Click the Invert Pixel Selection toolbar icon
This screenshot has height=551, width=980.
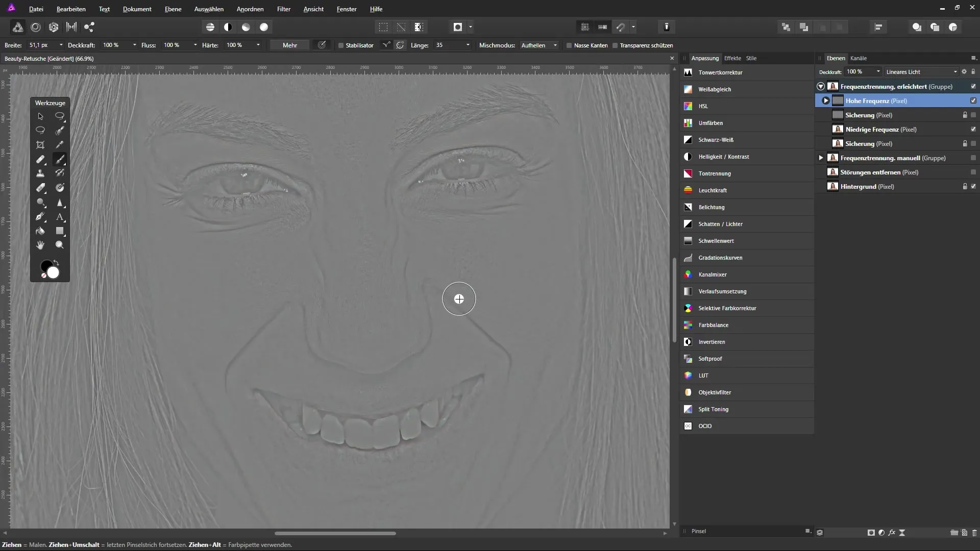click(x=419, y=27)
